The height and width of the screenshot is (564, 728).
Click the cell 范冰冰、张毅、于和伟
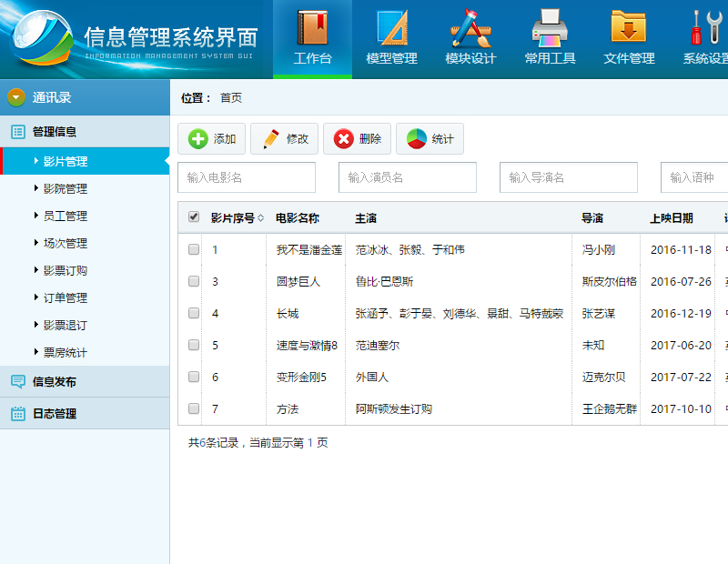tap(410, 250)
